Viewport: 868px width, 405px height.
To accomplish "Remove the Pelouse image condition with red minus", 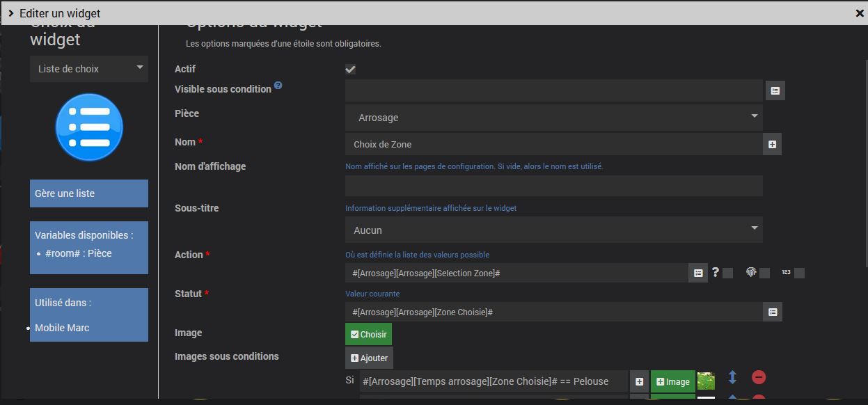I will tap(759, 377).
